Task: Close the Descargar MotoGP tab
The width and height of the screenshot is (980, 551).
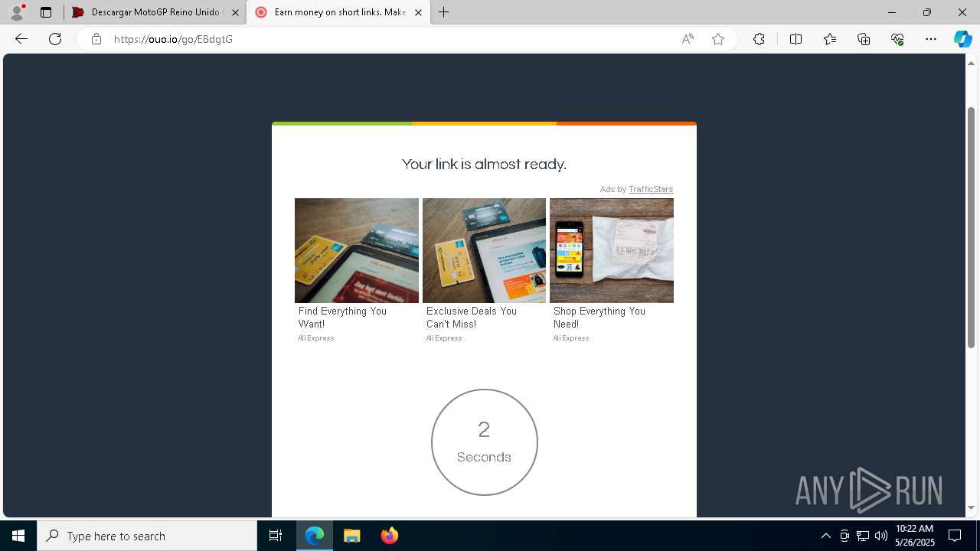Action: click(x=235, y=12)
